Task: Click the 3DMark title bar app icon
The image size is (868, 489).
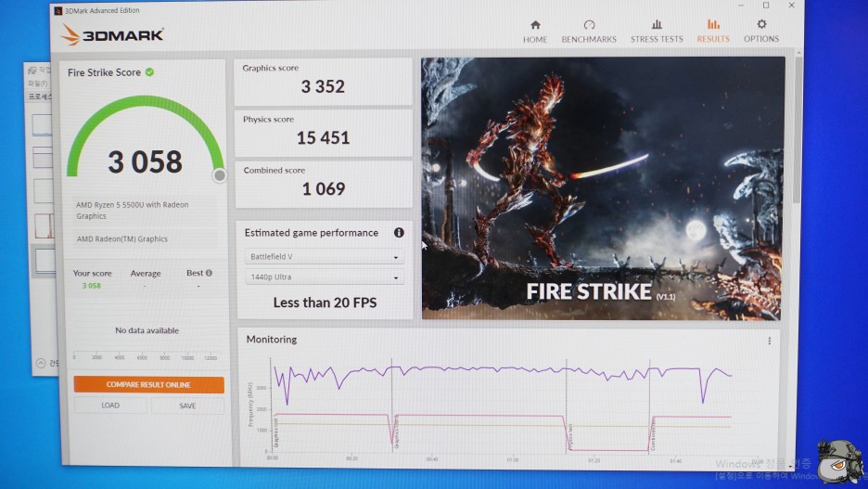Action: 58,10
